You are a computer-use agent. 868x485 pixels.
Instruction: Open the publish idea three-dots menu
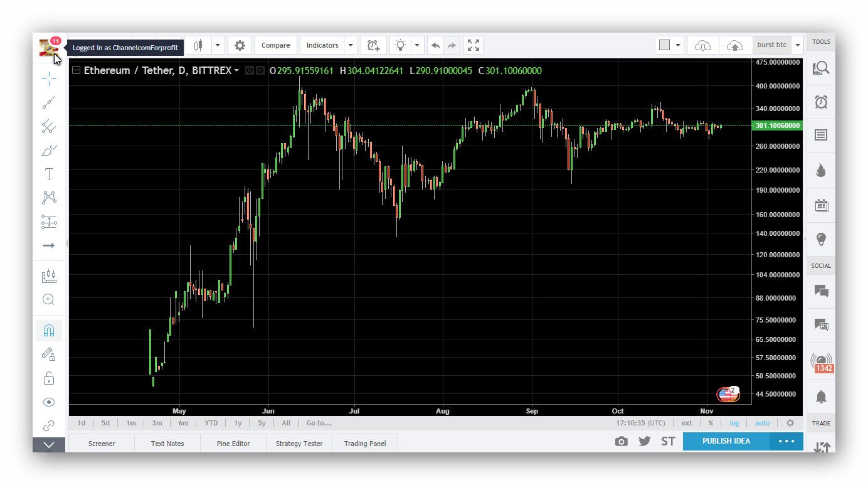pos(786,441)
